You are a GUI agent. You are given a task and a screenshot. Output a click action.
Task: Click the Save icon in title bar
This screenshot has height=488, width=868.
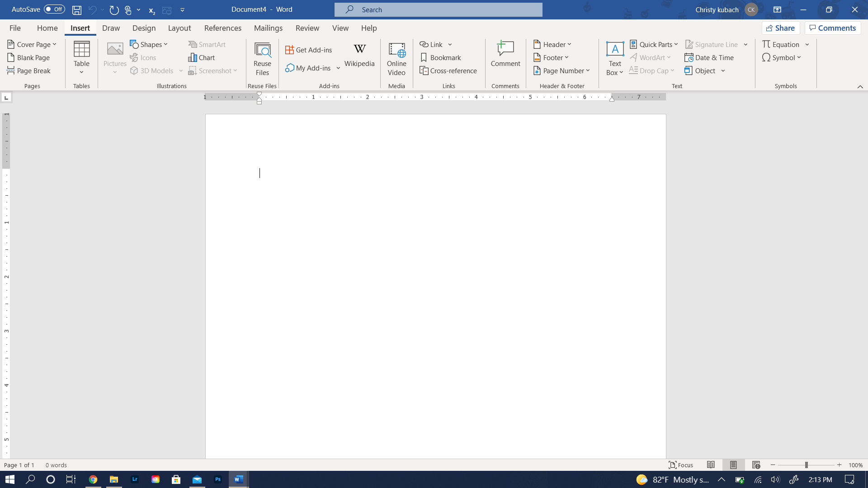(77, 10)
